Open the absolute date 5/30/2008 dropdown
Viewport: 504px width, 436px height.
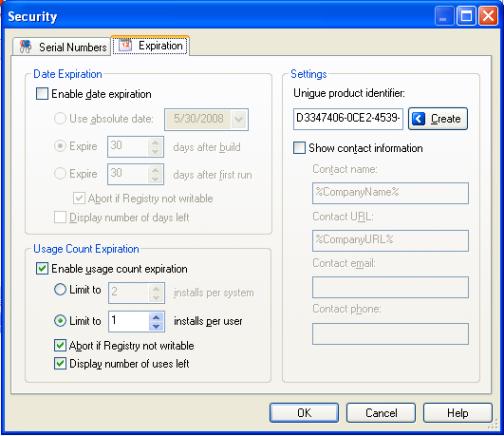click(239, 119)
